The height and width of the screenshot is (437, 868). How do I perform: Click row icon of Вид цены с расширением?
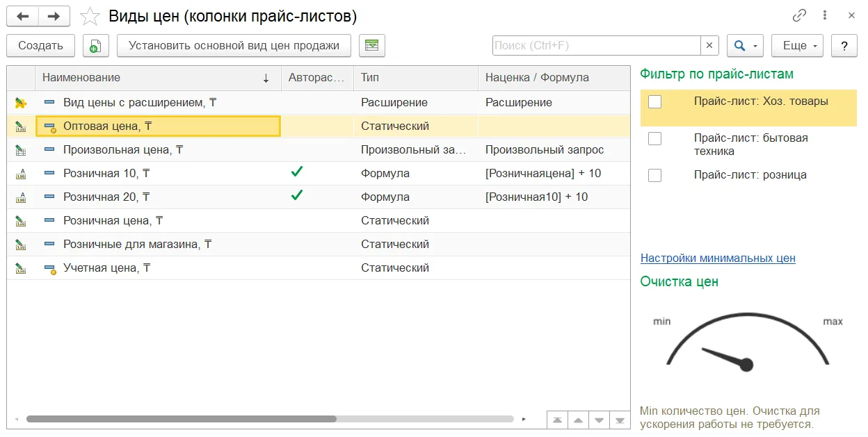[x=21, y=103]
